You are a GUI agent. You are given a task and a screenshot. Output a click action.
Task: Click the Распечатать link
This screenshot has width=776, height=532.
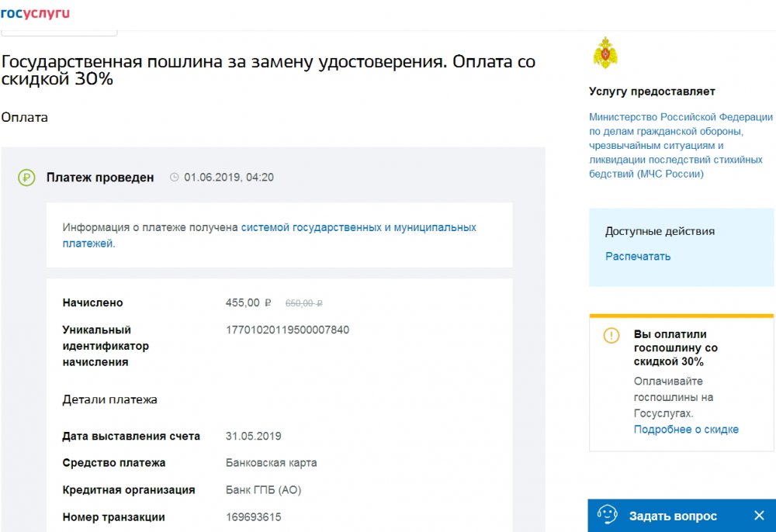[637, 256]
